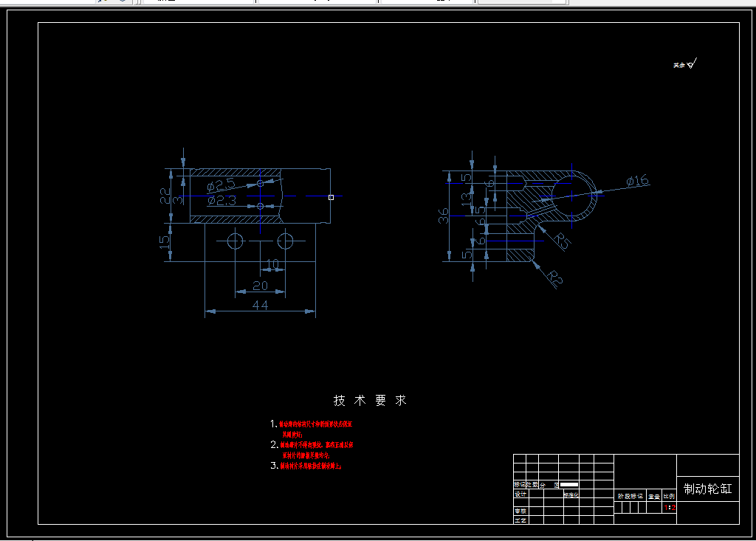The width and height of the screenshot is (756, 541).
Task: Select the 10 dimension text below the holes
Action: click(273, 263)
